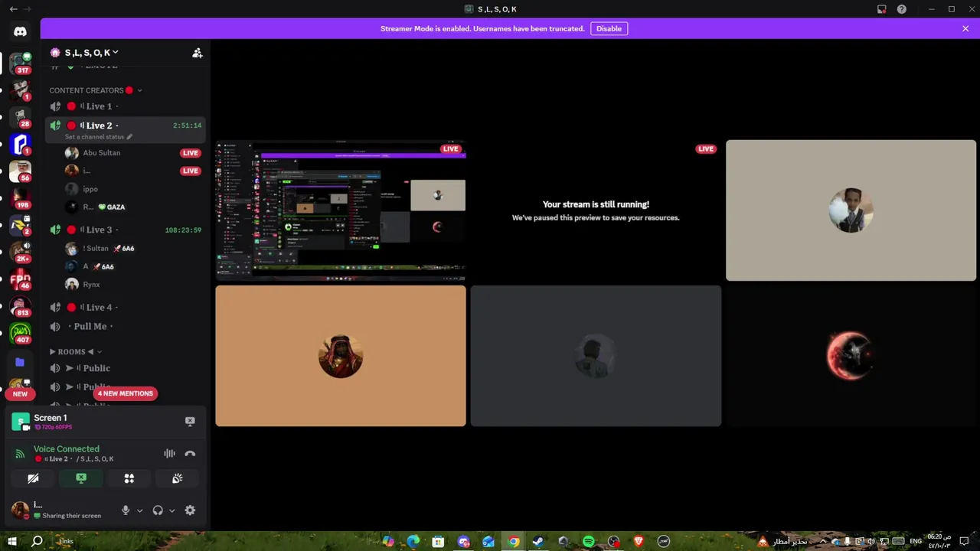Toggle camera on in voice panel

33,478
